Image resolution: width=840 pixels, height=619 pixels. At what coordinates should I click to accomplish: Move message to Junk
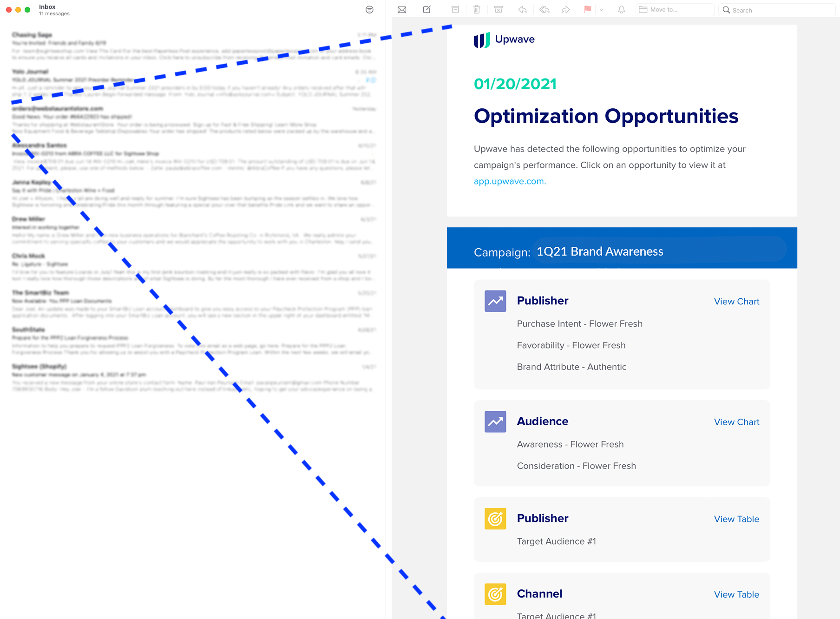tap(499, 9)
